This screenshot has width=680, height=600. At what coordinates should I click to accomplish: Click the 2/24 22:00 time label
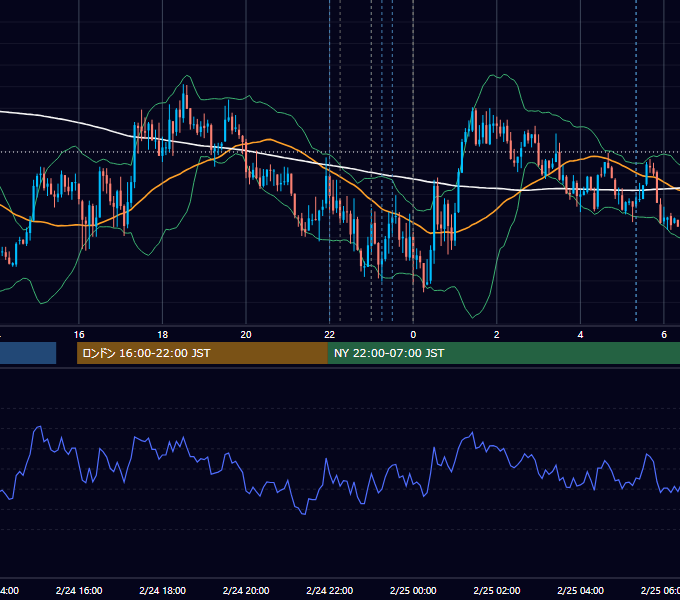(330, 590)
